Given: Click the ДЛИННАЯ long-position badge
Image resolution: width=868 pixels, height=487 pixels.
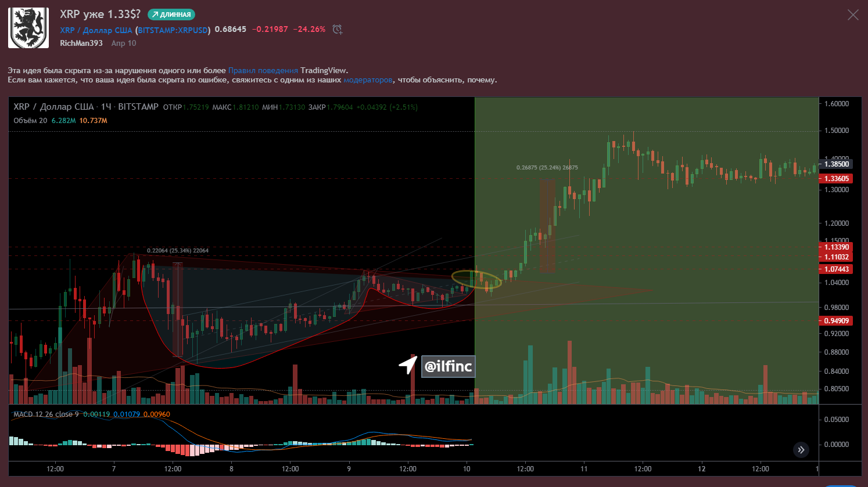Looking at the screenshot, I should tap(171, 15).
